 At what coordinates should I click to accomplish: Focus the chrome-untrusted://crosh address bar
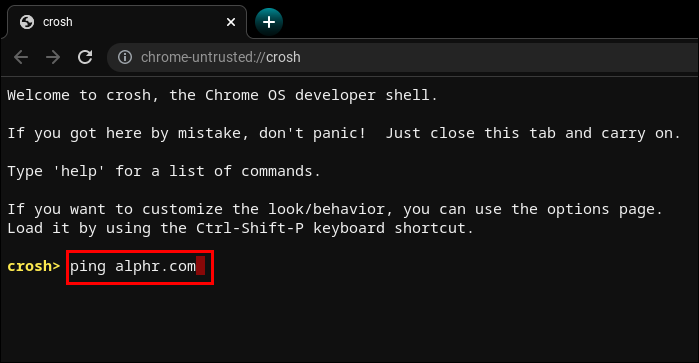tap(402, 58)
